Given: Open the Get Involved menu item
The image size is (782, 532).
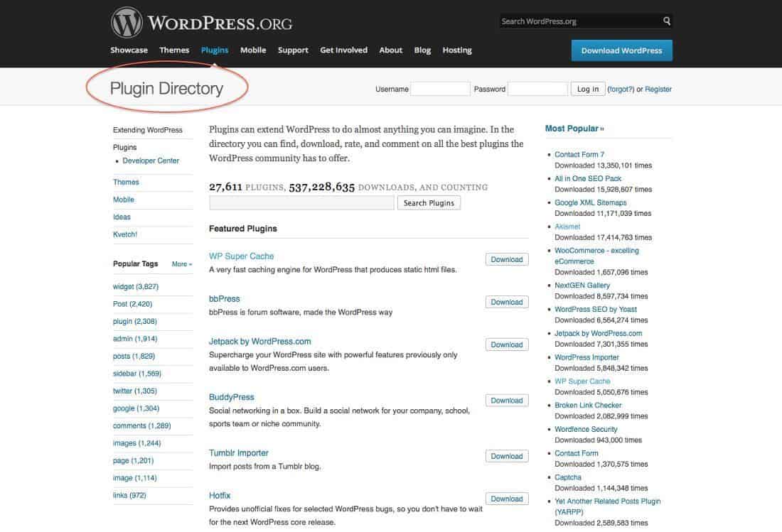Looking at the screenshot, I should [343, 50].
